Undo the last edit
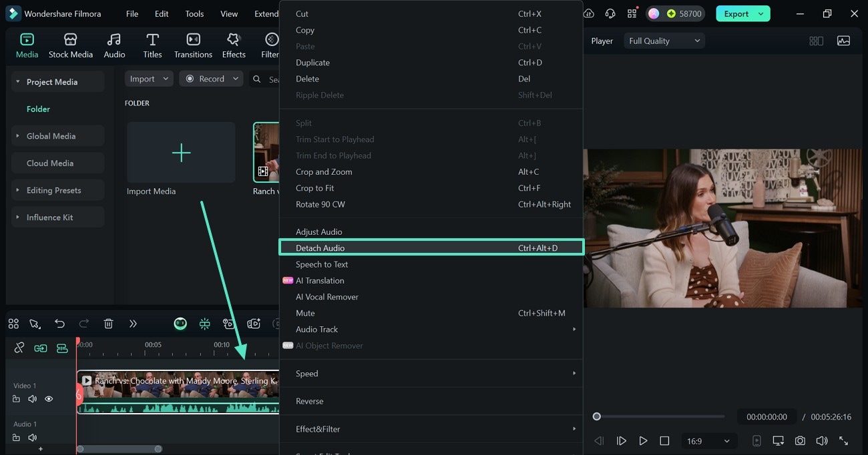 click(59, 324)
